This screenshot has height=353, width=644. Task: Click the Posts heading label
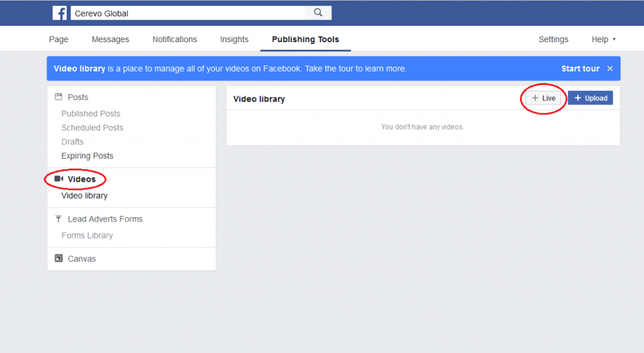click(x=78, y=98)
